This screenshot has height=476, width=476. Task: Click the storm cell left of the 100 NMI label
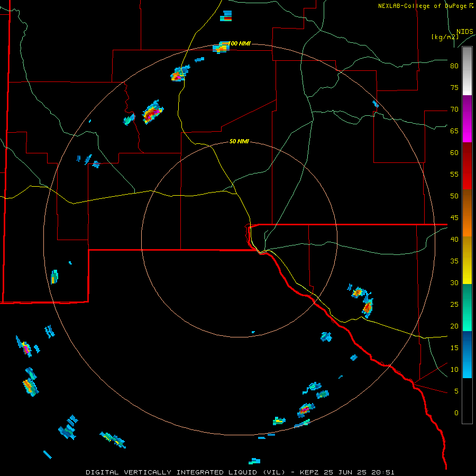click(x=221, y=48)
